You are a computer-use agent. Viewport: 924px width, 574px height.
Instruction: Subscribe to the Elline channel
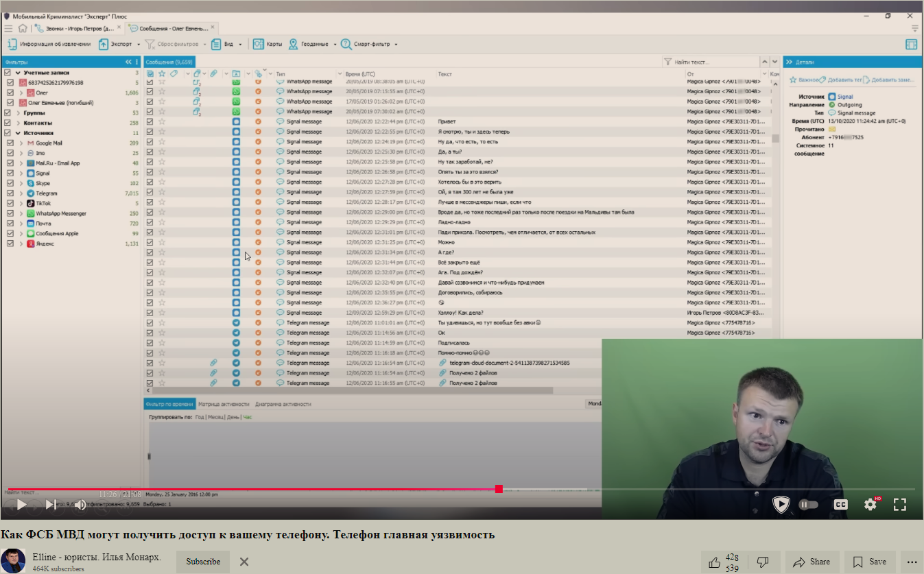[203, 562]
